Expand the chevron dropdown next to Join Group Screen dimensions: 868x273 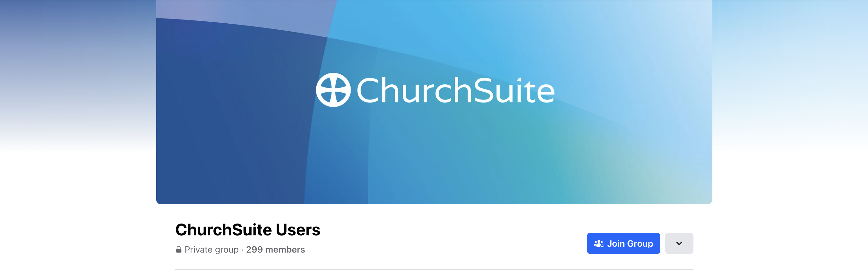point(679,243)
